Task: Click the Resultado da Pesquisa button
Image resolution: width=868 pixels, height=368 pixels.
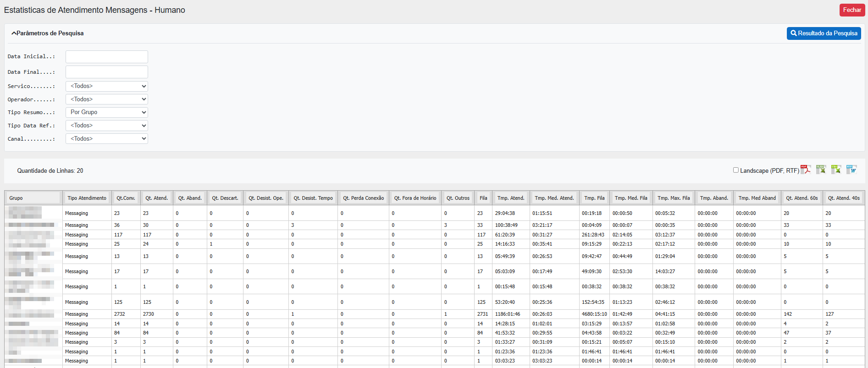Action: 824,33
